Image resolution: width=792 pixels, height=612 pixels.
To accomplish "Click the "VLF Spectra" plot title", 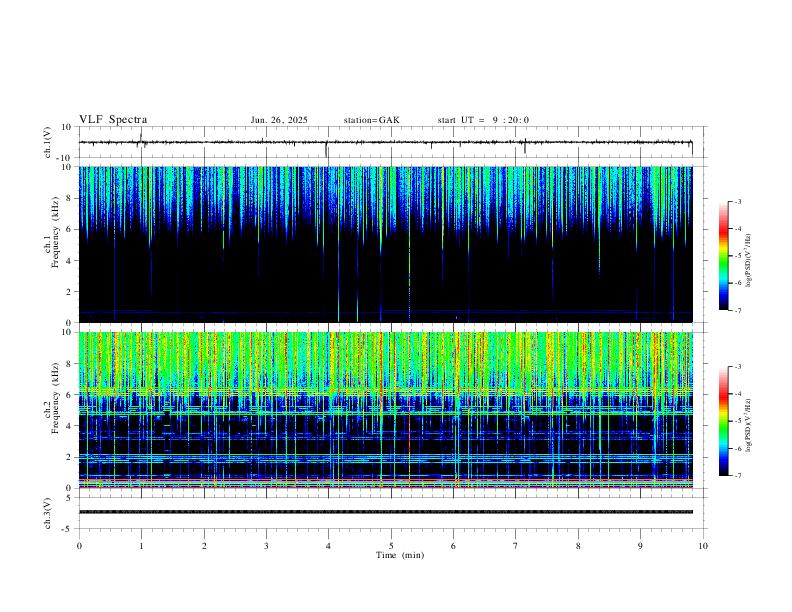I will 113,120.
